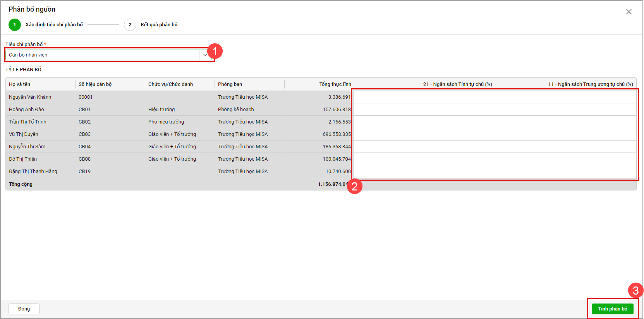This screenshot has height=319, width=644.
Task: Select the Trần Thị Tố Trinh row
Action: (x=28, y=122)
